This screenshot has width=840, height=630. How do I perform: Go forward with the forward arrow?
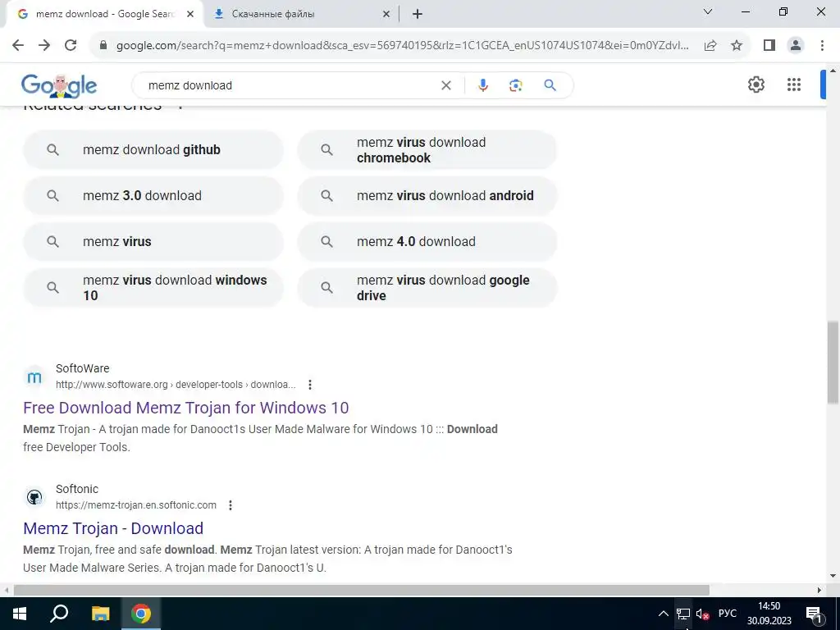pos(44,45)
